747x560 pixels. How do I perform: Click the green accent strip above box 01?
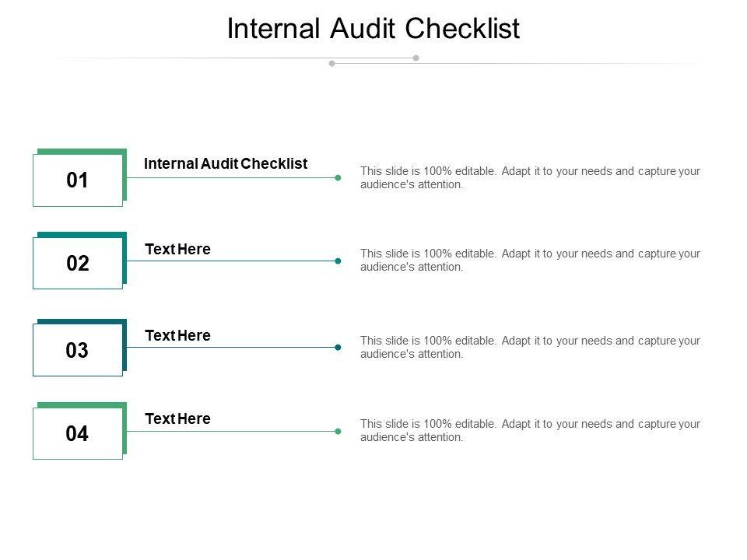(81, 151)
